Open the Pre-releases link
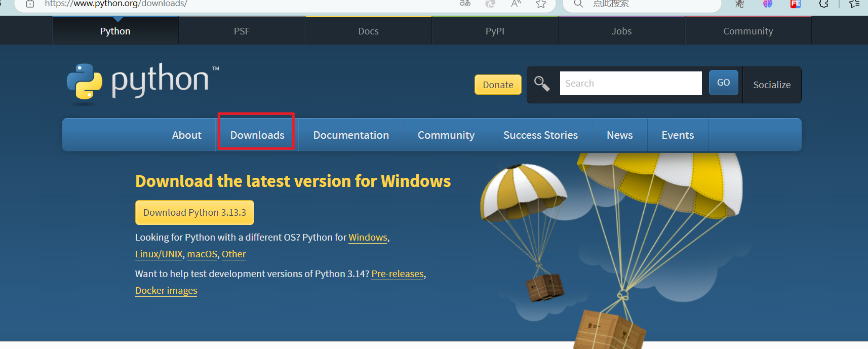This screenshot has width=868, height=349. pos(398,274)
